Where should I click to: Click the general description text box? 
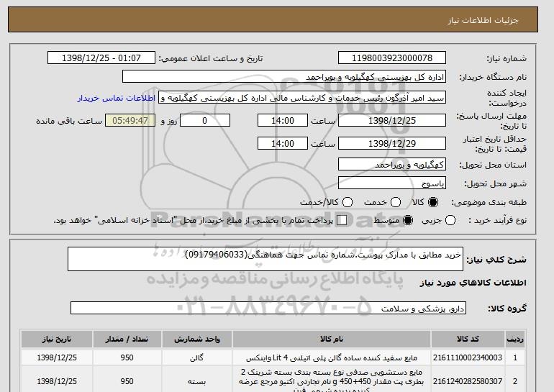[x=265, y=259]
